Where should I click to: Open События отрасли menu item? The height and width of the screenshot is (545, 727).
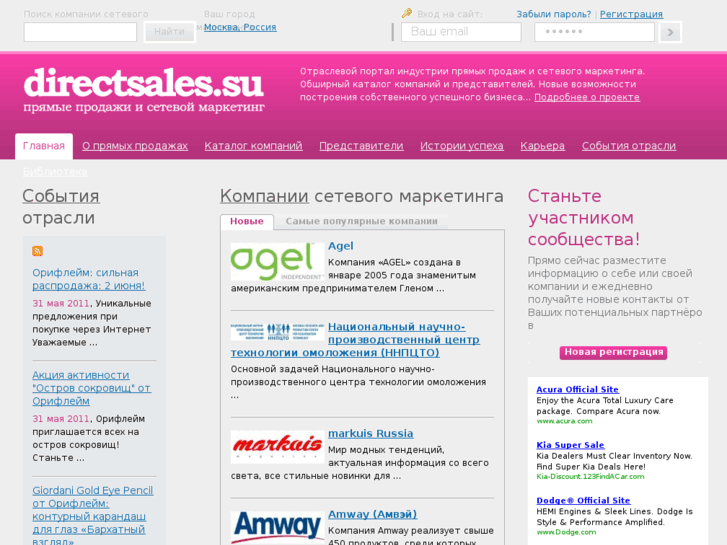(629, 146)
